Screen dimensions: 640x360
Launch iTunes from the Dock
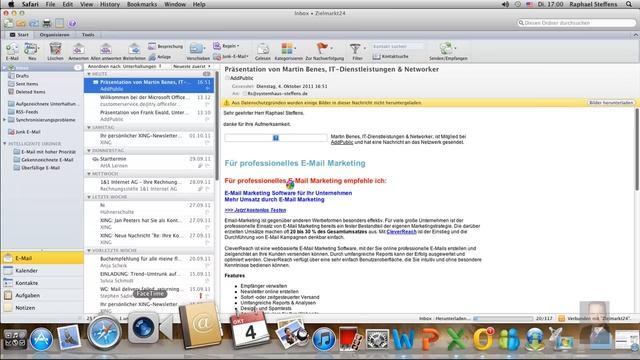pos(324,339)
